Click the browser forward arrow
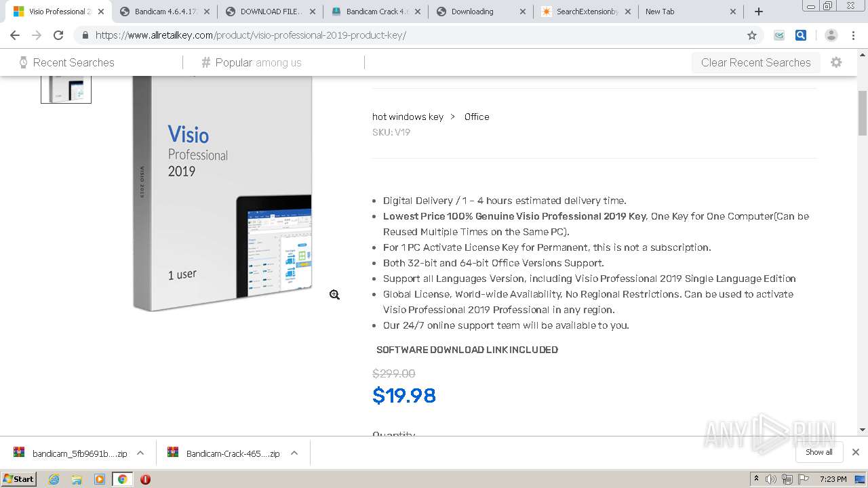Image resolution: width=868 pixels, height=488 pixels. pyautogui.click(x=37, y=35)
